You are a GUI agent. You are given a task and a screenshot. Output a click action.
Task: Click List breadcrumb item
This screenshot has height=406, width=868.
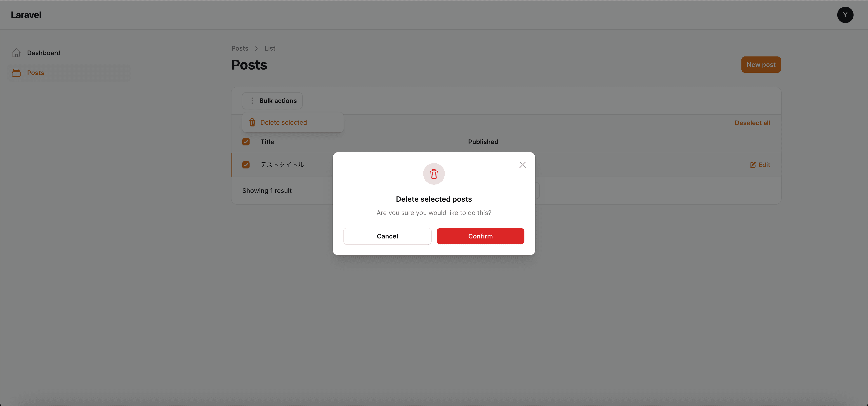tap(270, 48)
